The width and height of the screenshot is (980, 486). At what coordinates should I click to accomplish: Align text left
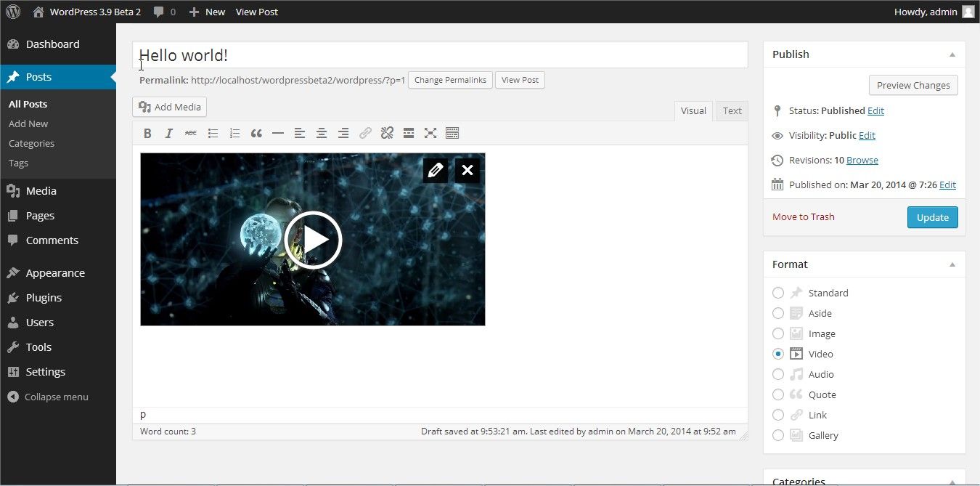pos(300,133)
